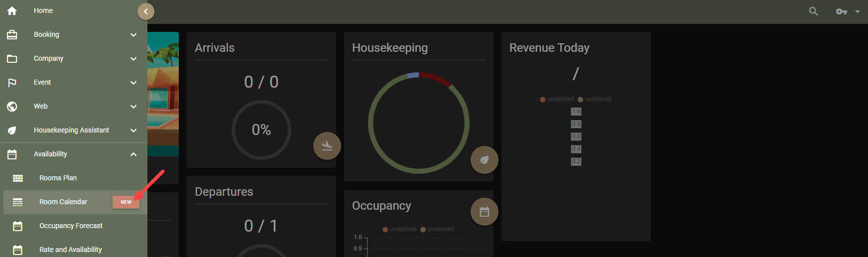Image resolution: width=868 pixels, height=257 pixels.
Task: Click the Housekeeping donut chart ring
Action: [x=419, y=123]
